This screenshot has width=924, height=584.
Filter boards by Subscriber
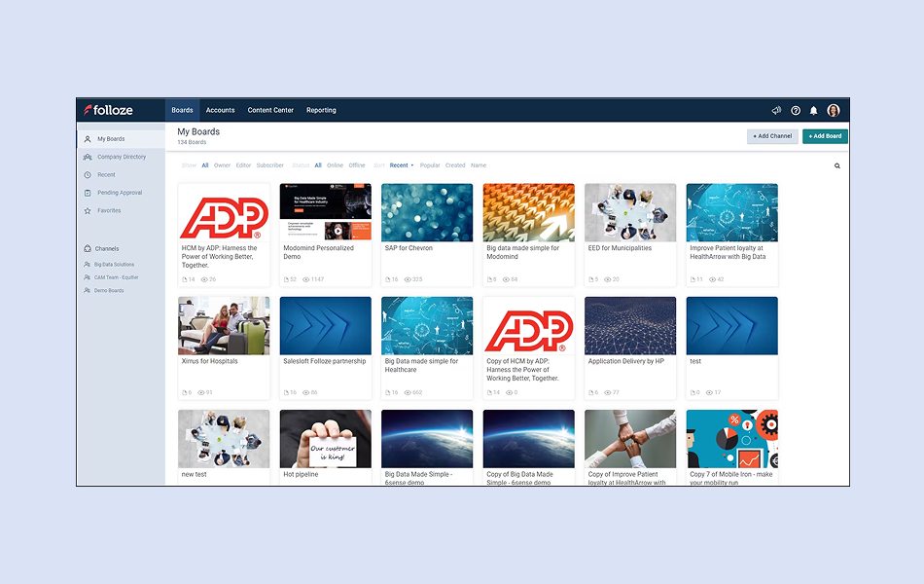point(269,165)
